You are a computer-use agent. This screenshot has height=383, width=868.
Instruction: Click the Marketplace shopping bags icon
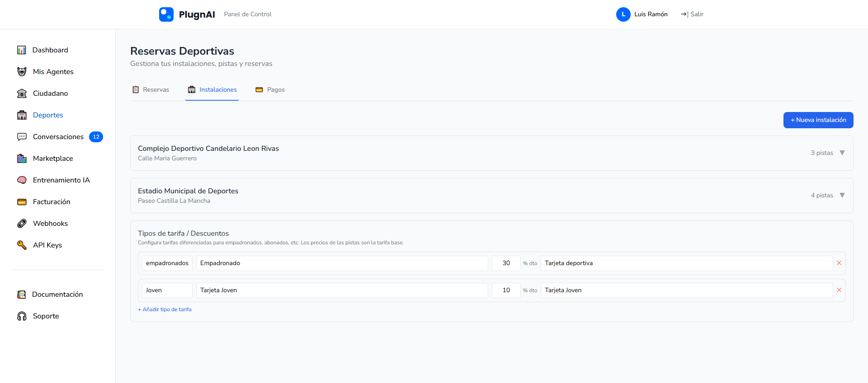click(x=22, y=159)
